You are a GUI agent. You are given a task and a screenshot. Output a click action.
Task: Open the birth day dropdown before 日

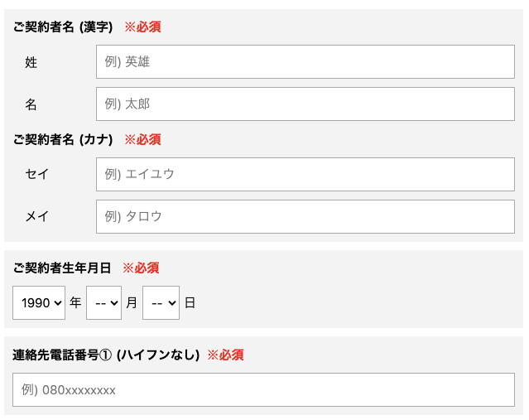161,303
